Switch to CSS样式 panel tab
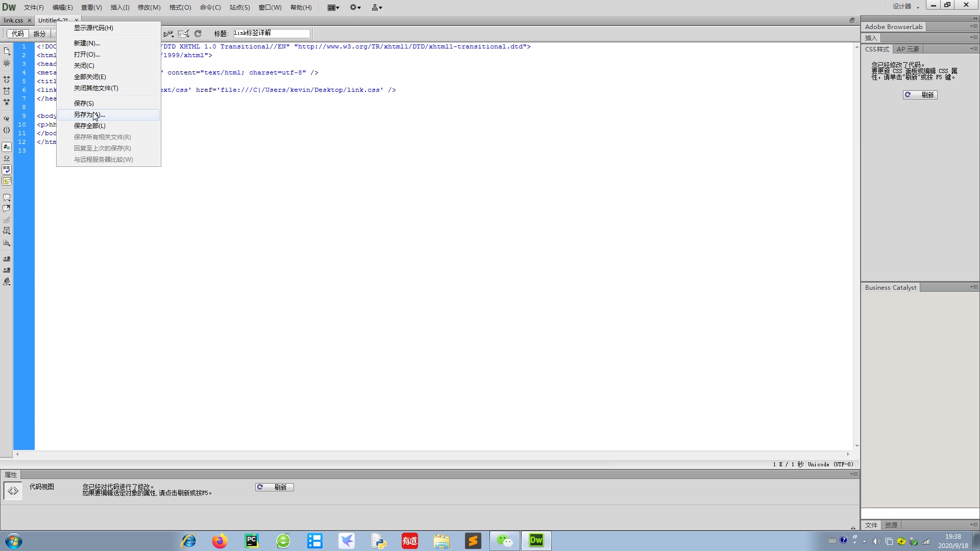980x551 pixels. (x=877, y=49)
